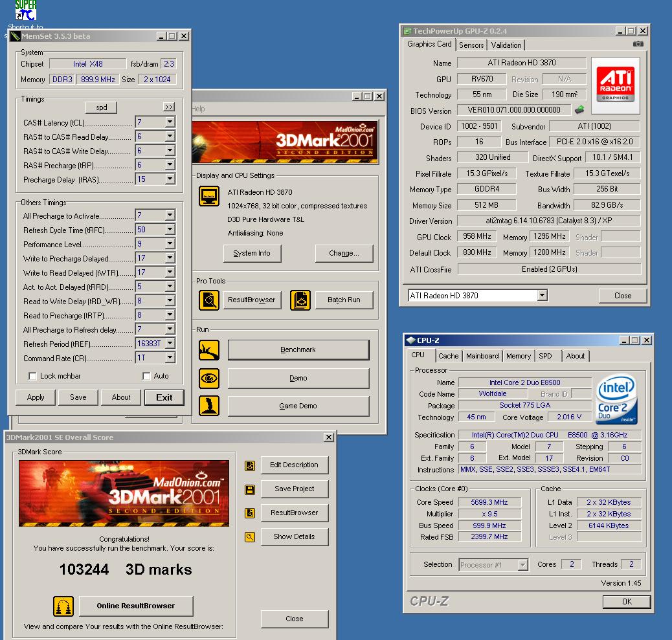Click the CPU-Z title bar icon

(x=410, y=340)
